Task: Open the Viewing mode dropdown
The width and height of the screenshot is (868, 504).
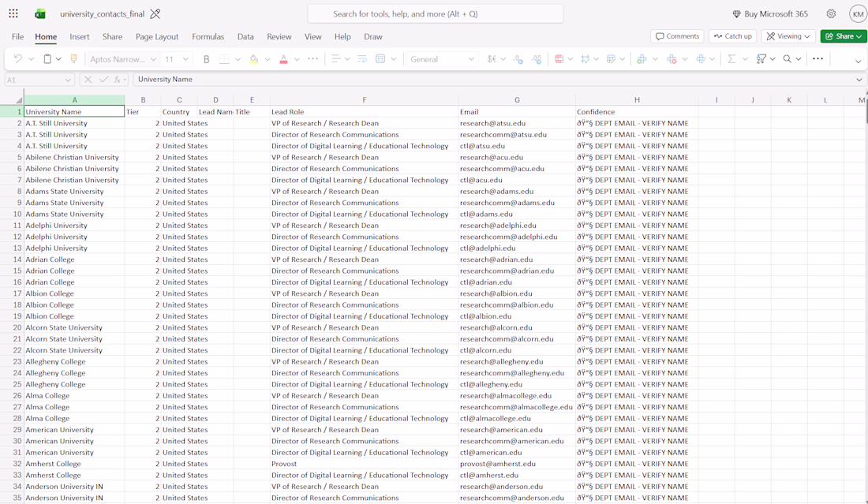Action: point(788,36)
